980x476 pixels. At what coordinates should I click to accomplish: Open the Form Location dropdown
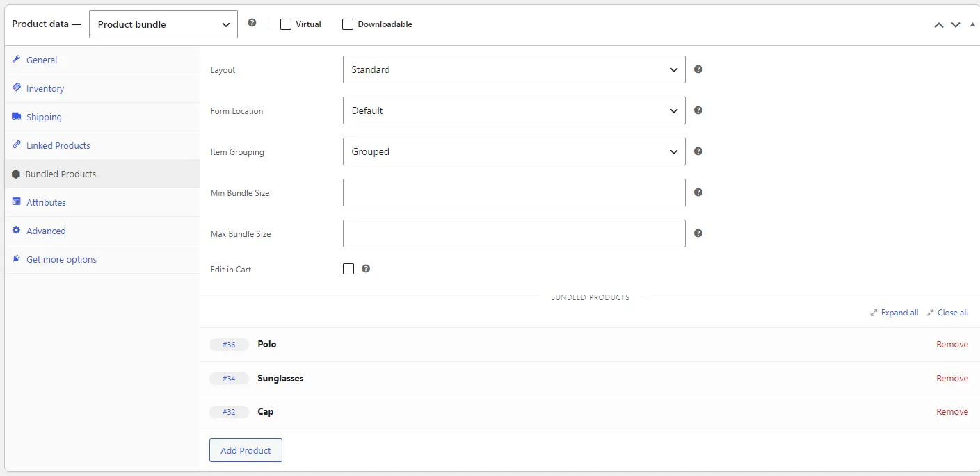(514, 110)
